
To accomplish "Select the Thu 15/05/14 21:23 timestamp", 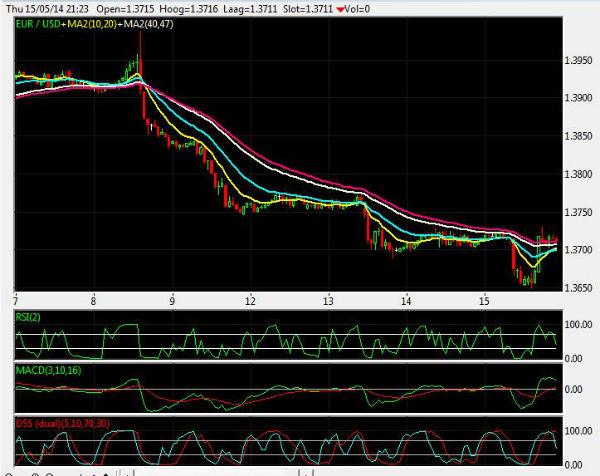I will (48, 9).
